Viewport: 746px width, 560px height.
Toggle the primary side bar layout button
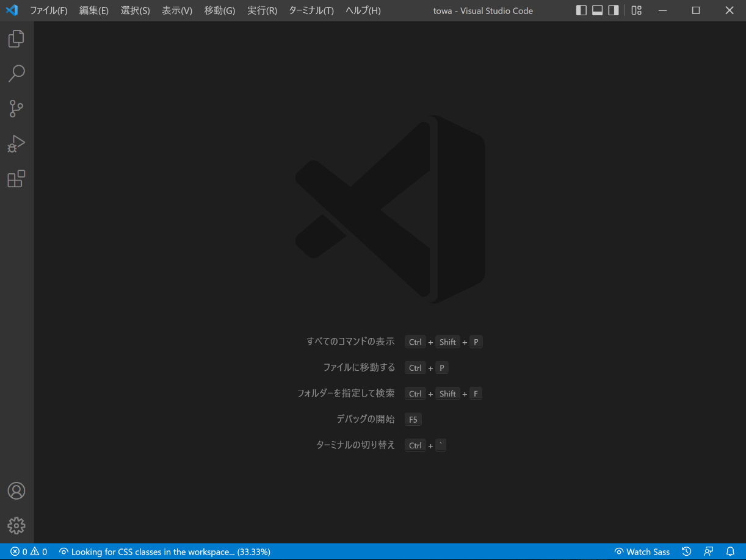click(x=581, y=10)
